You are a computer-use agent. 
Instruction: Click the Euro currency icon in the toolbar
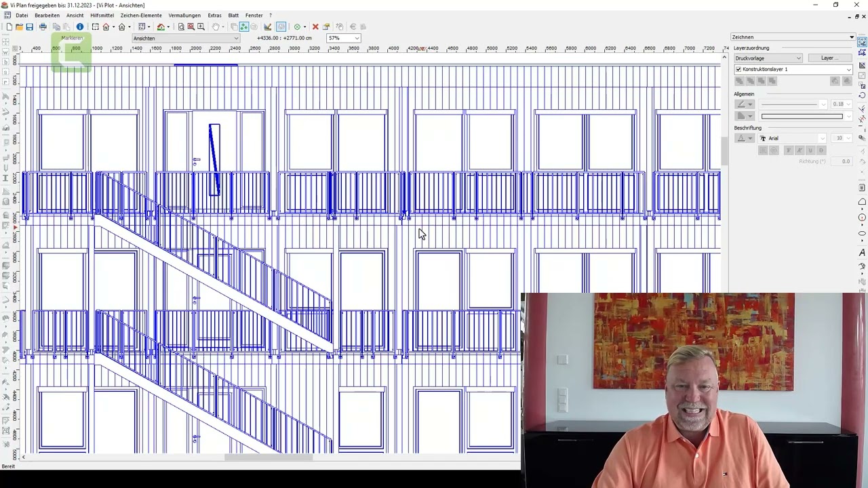[x=353, y=27]
